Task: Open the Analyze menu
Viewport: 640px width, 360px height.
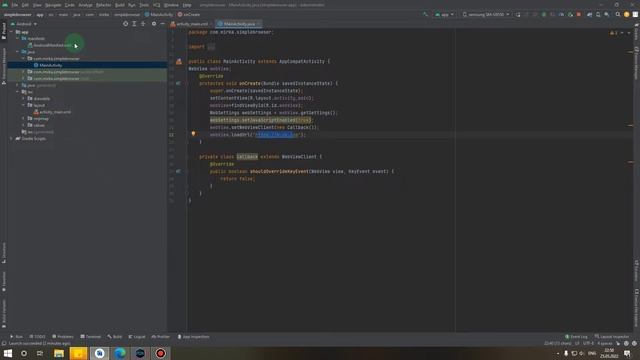Action: point(85,5)
